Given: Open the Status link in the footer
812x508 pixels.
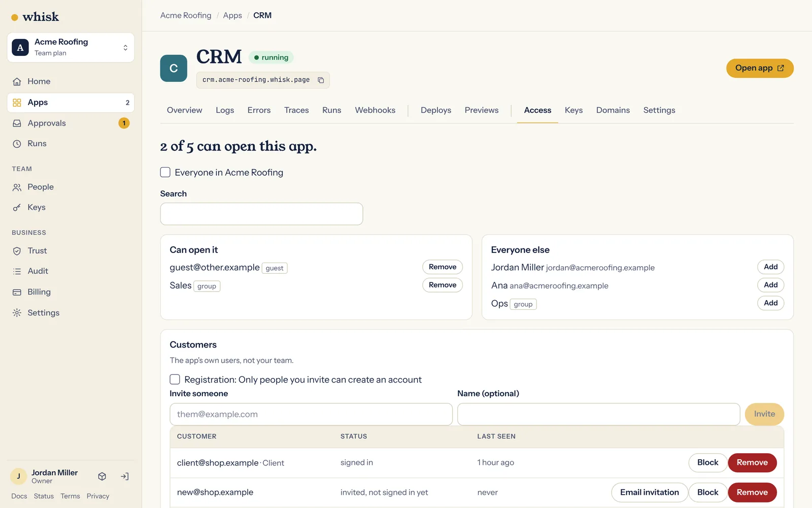Looking at the screenshot, I should coord(44,496).
